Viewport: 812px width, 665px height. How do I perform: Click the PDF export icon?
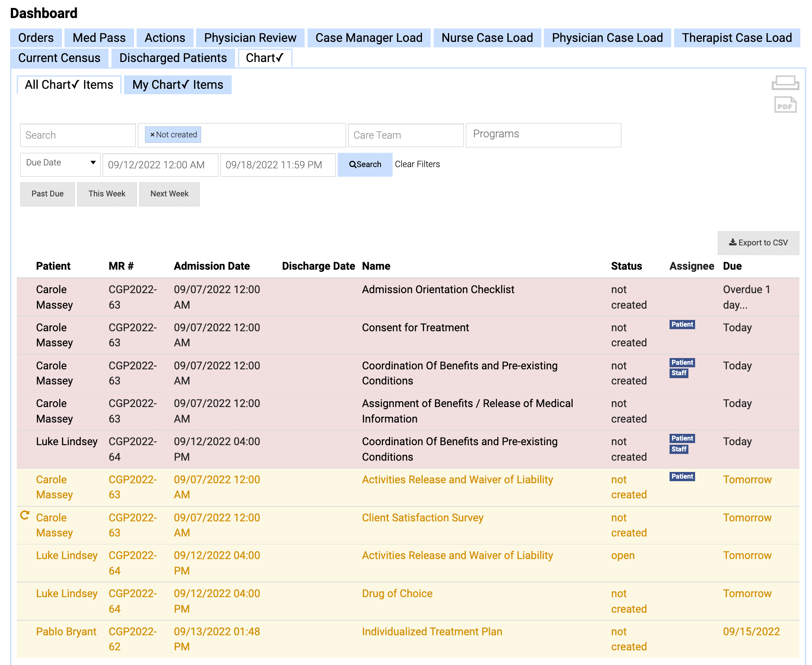click(785, 105)
